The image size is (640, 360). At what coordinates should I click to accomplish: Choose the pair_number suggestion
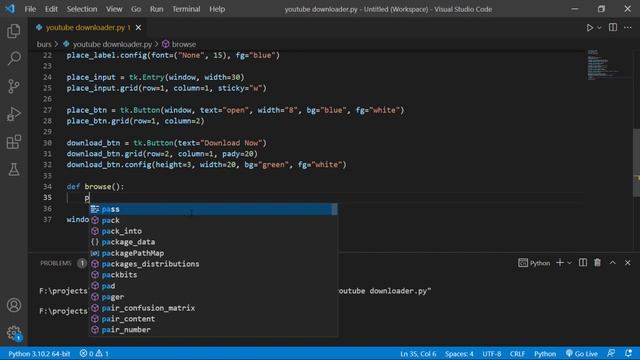pyautogui.click(x=213, y=330)
